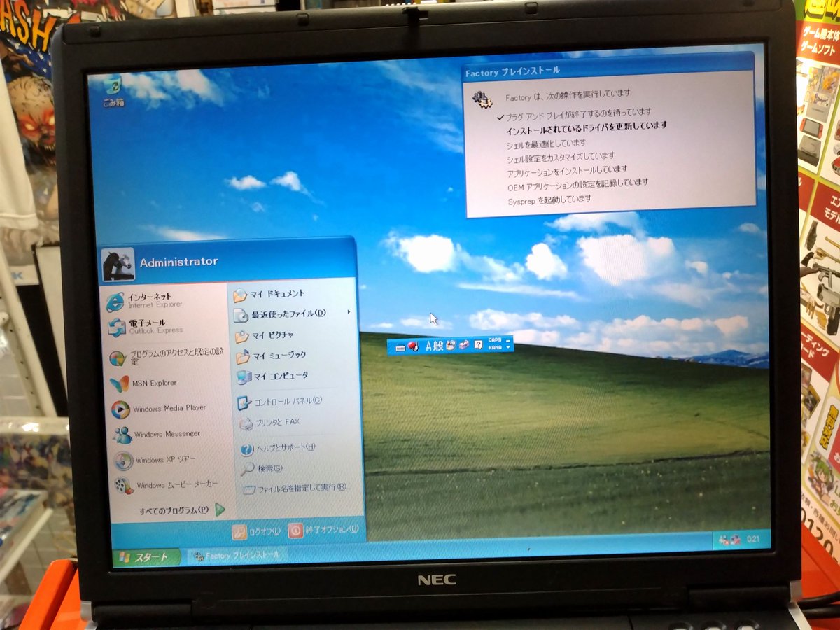Open 検索 from Start menu
This screenshot has height=630, width=840.
[262, 468]
